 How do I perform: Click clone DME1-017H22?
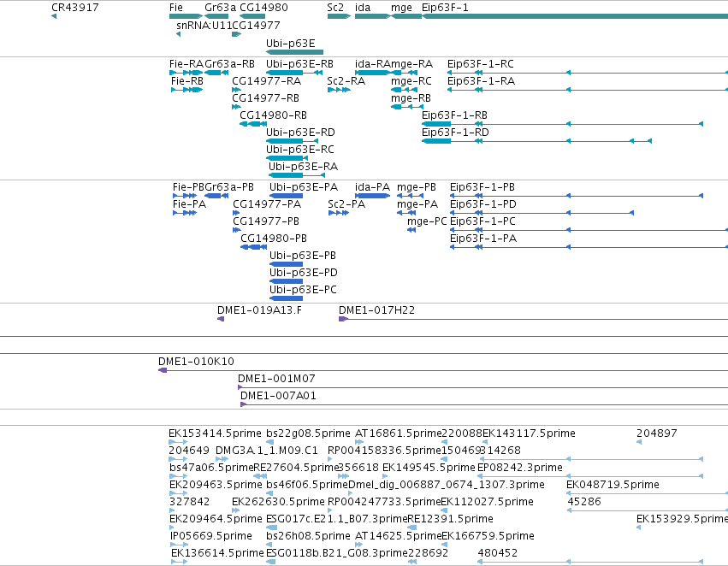(x=376, y=310)
